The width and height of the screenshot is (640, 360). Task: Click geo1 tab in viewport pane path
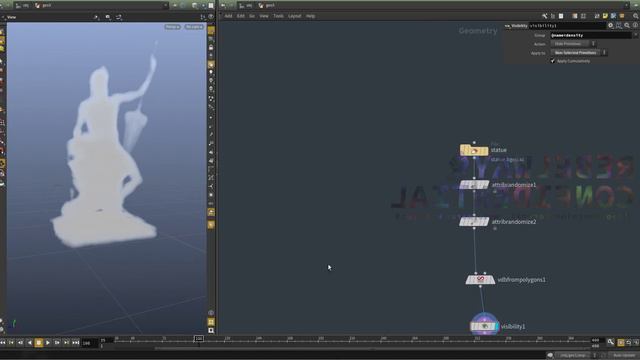(44, 5)
